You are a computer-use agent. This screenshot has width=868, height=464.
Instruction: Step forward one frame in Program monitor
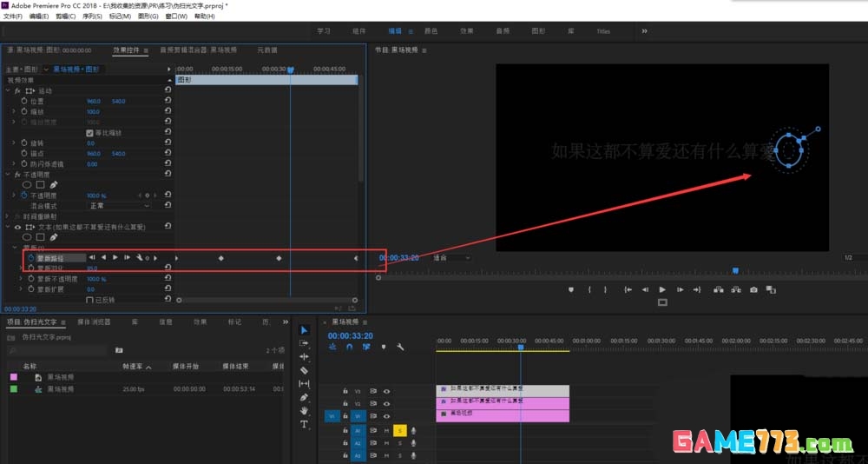(x=680, y=289)
